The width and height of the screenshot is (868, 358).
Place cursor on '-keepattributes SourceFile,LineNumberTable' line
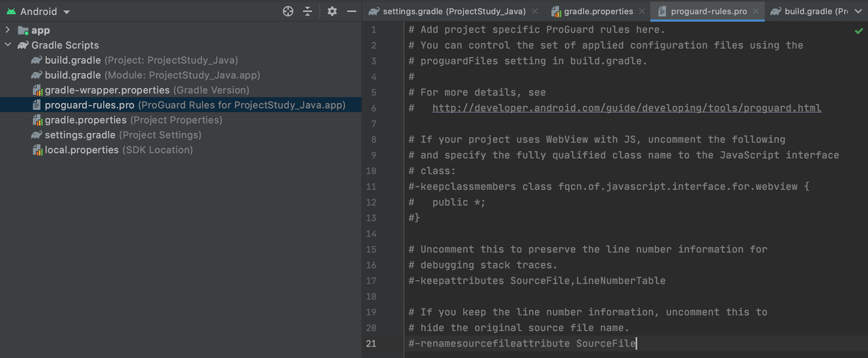(537, 281)
